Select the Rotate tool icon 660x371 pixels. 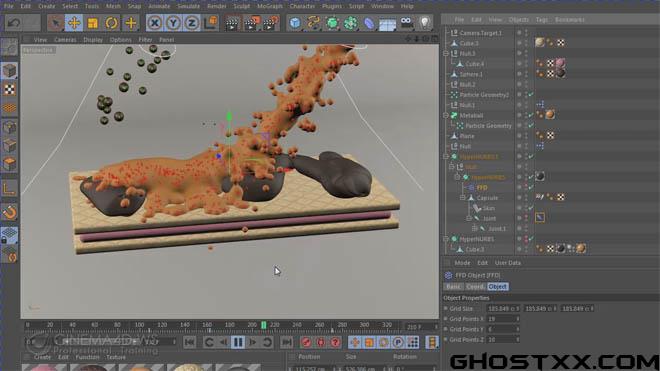(111, 23)
